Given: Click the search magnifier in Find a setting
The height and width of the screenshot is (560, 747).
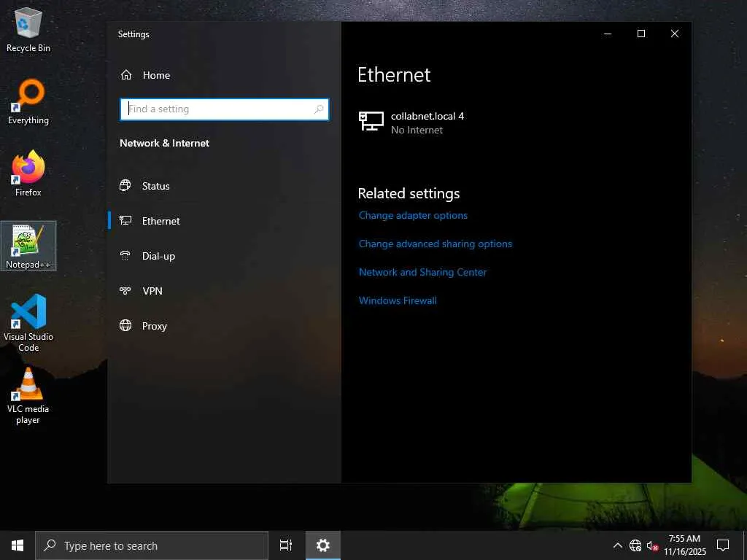Looking at the screenshot, I should pyautogui.click(x=319, y=109).
